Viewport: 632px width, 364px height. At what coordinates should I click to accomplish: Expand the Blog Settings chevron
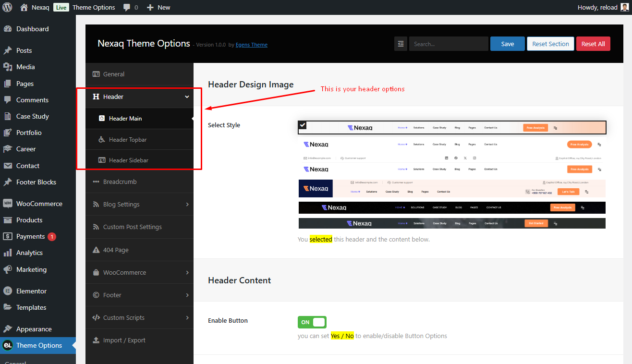click(187, 204)
